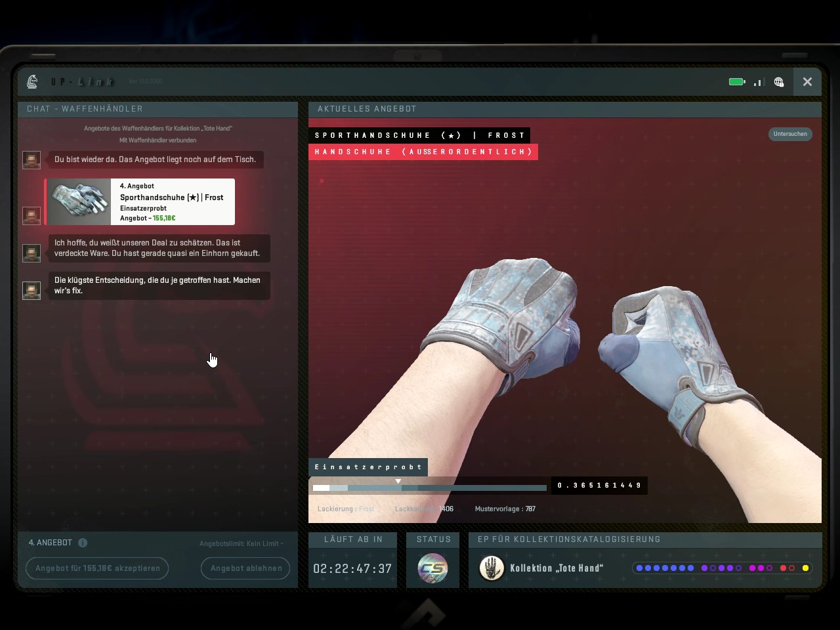Screen dimensions: 840x630
Task: Click the Lackierung : Frost label
Action: click(x=346, y=509)
